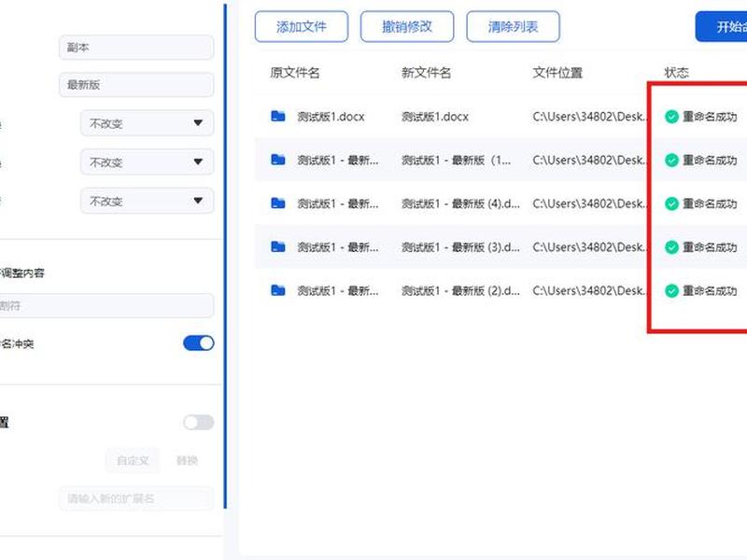The height and width of the screenshot is (560, 747).
Task: Click the 添加文件 button
Action: pyautogui.click(x=301, y=27)
